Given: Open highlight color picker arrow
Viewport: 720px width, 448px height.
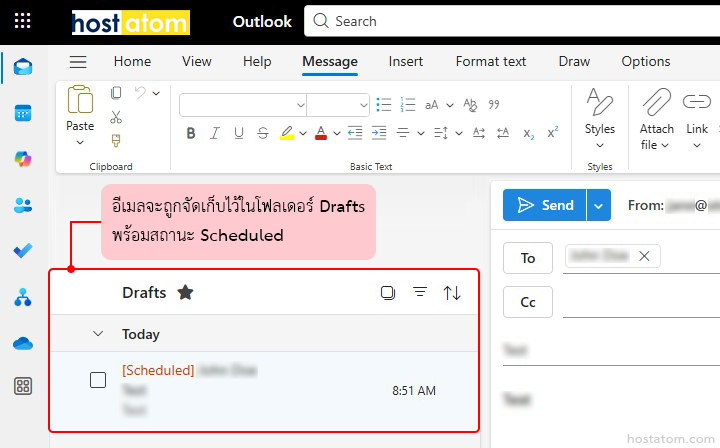Looking at the screenshot, I should coord(303,134).
